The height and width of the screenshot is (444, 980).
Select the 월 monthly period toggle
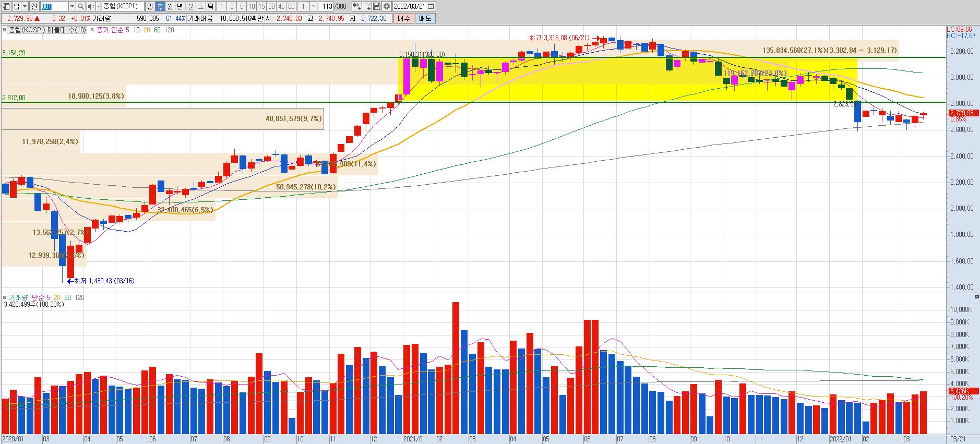170,6
